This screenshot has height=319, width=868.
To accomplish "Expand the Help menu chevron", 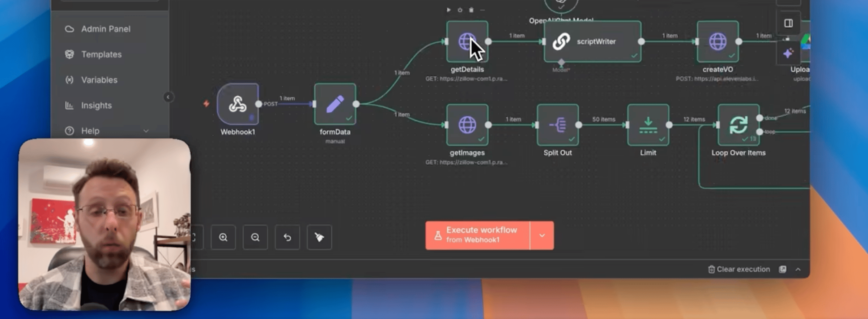I will pos(146,131).
